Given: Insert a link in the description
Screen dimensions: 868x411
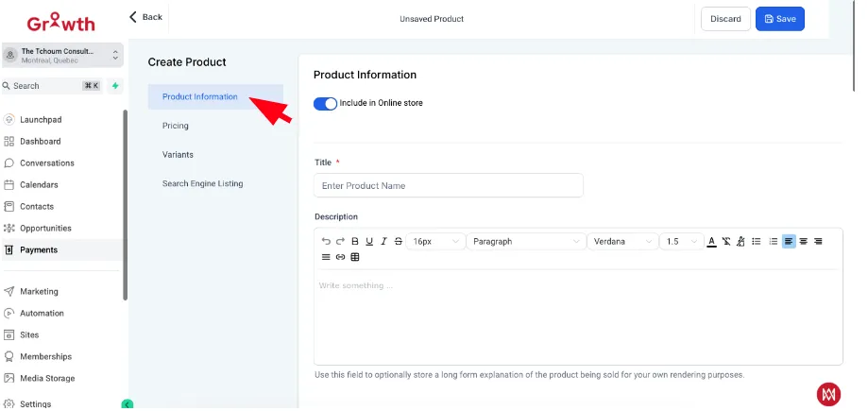Looking at the screenshot, I should [x=340, y=257].
